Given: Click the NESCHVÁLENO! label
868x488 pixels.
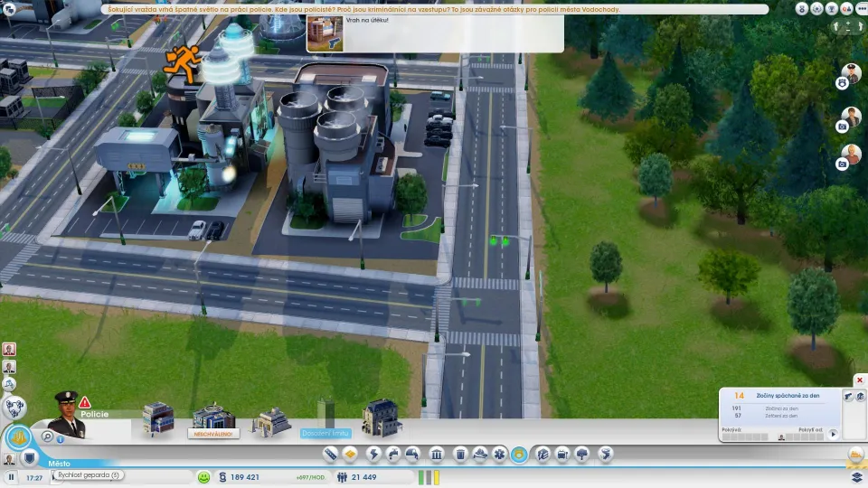Looking at the screenshot, I should click(213, 434).
